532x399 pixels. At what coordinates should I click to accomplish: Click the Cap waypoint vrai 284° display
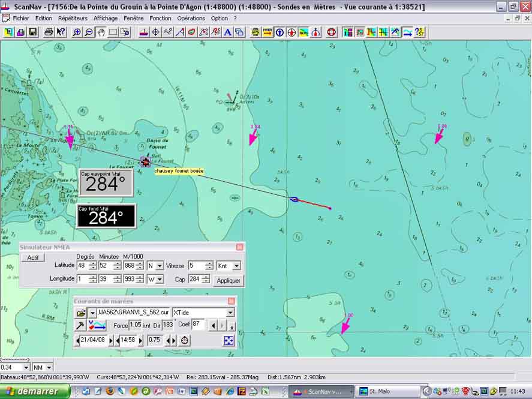coord(106,183)
